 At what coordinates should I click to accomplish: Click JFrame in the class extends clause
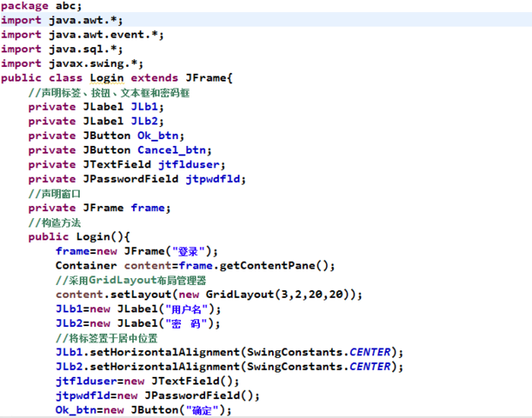(205, 78)
